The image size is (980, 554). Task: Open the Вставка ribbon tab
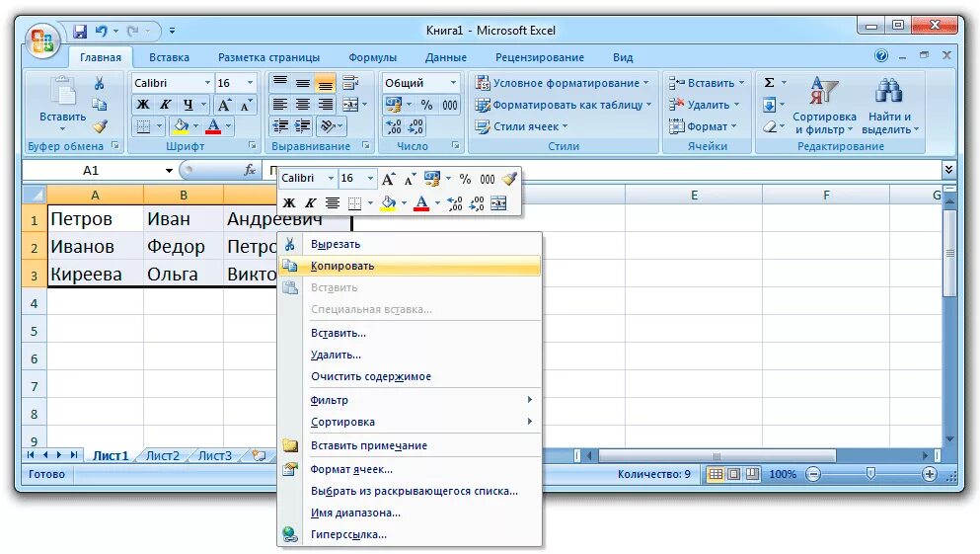(169, 57)
